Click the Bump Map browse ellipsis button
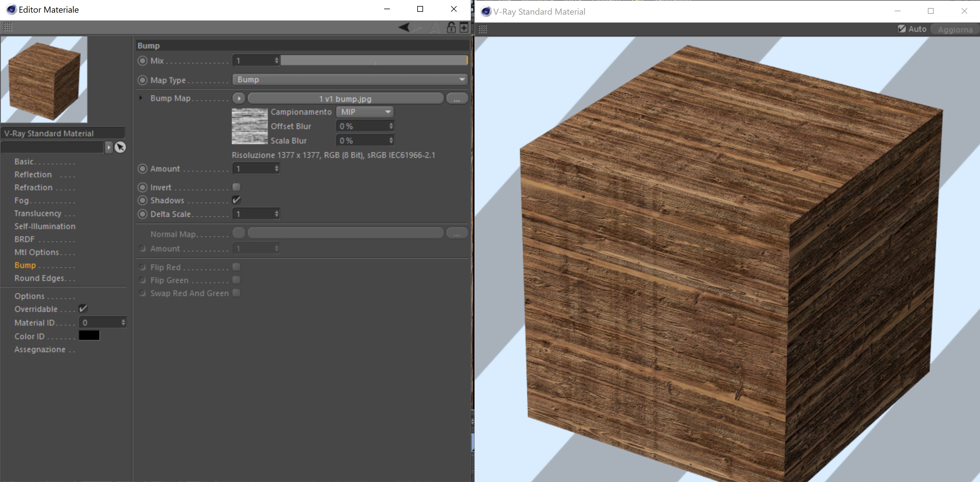 tap(456, 99)
